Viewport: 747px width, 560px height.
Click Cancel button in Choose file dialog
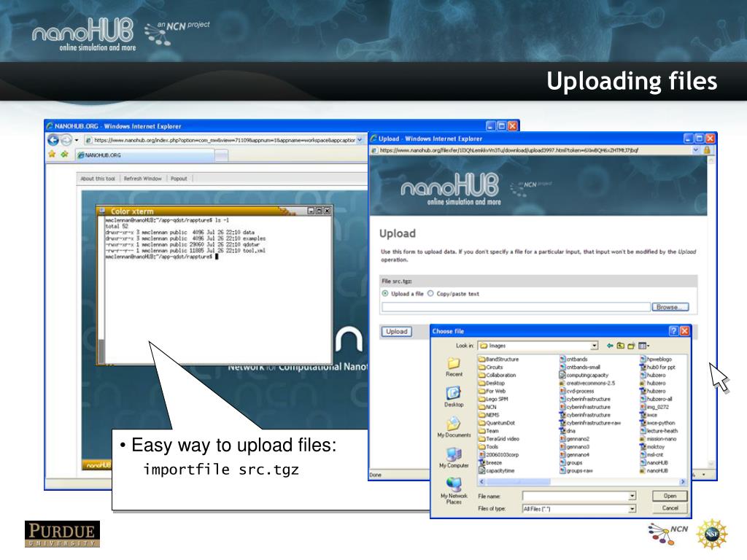click(x=670, y=508)
